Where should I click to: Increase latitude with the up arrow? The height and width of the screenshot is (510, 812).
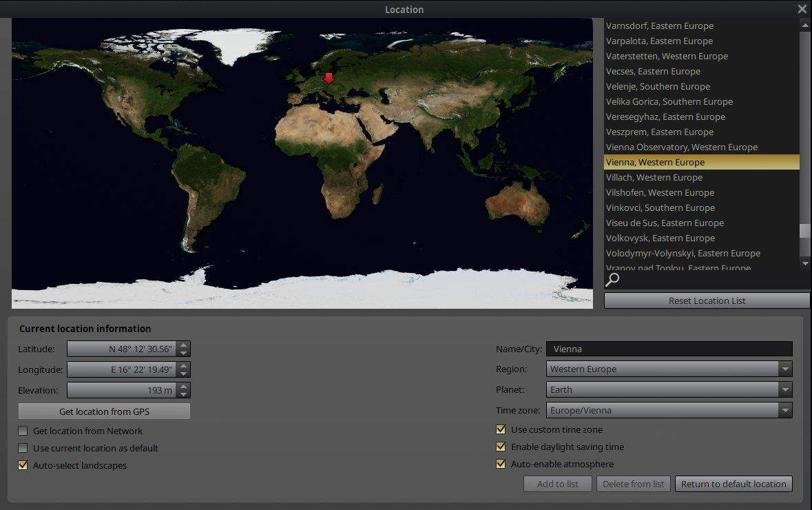[183, 345]
